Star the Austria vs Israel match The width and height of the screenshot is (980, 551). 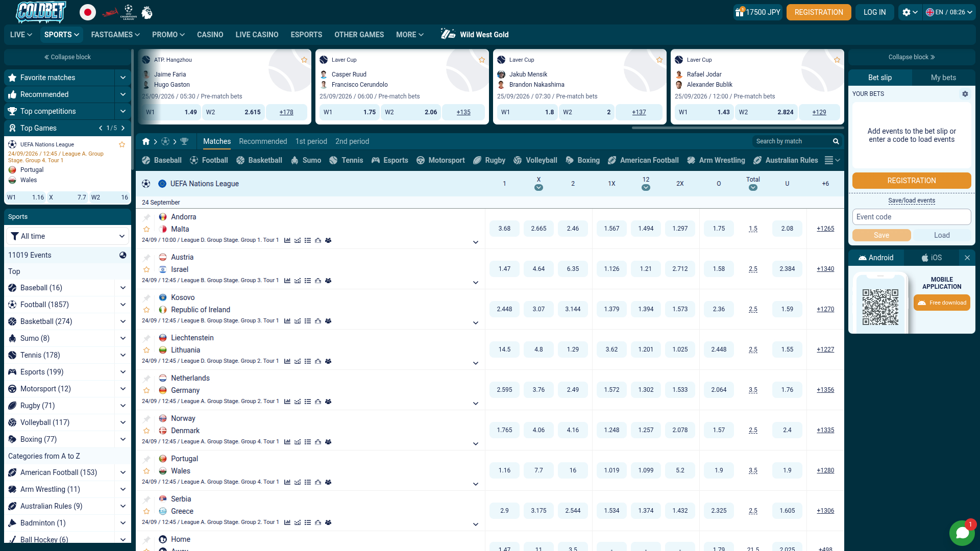(146, 269)
